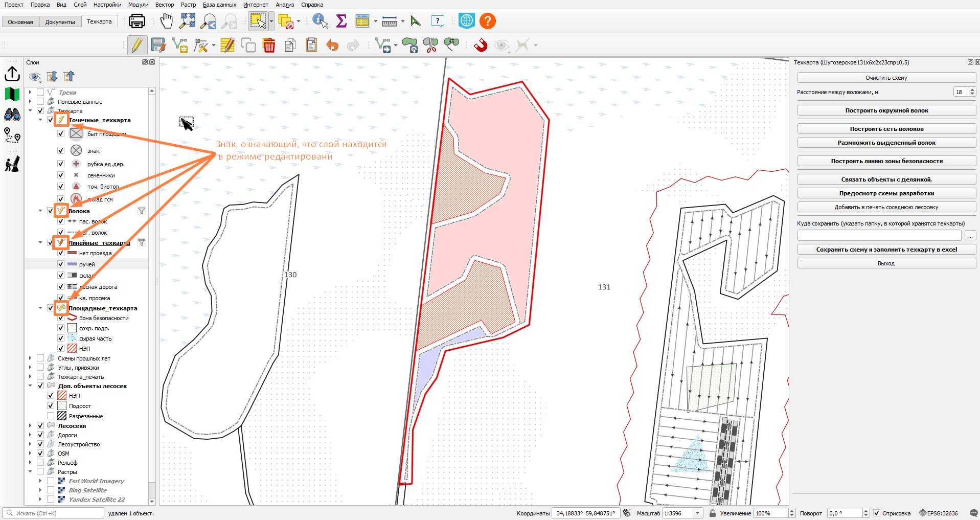Viewport: 980px width, 520px height.
Task: Collapse the Площадные_техкарта layer
Action: (x=40, y=308)
